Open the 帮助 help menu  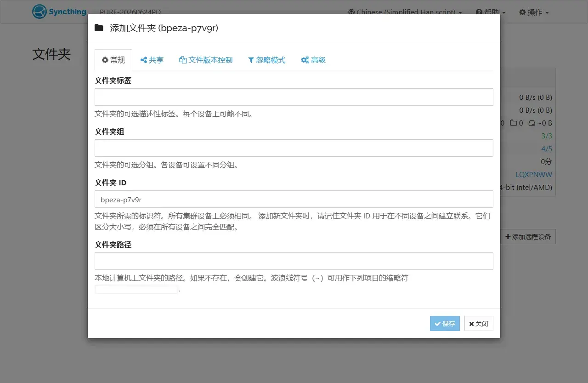491,12
